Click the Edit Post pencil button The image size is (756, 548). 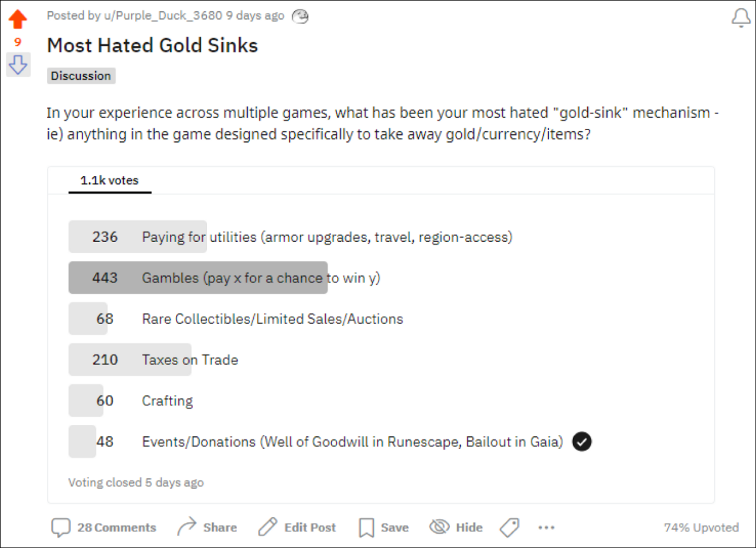point(297,527)
